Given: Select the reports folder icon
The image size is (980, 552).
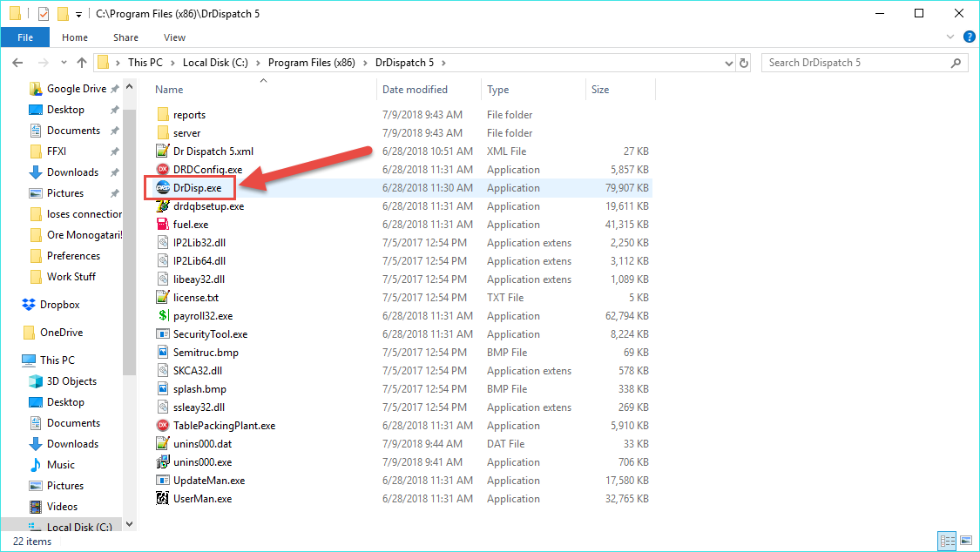Looking at the screenshot, I should point(163,114).
